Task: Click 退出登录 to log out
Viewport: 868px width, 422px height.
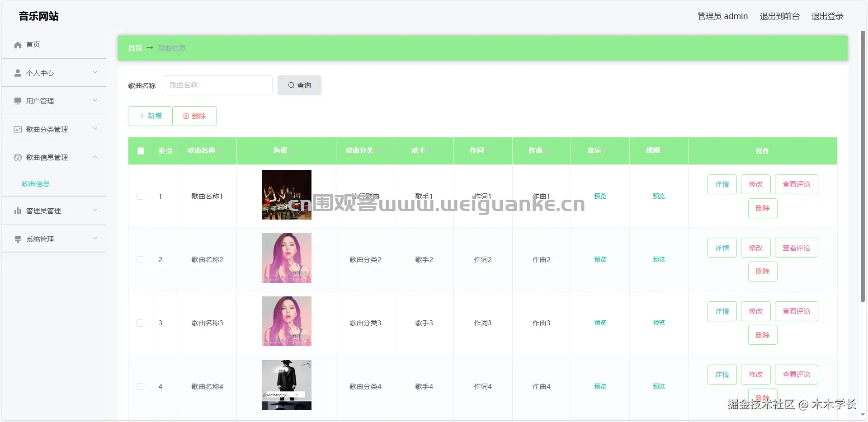Action: pos(827,16)
